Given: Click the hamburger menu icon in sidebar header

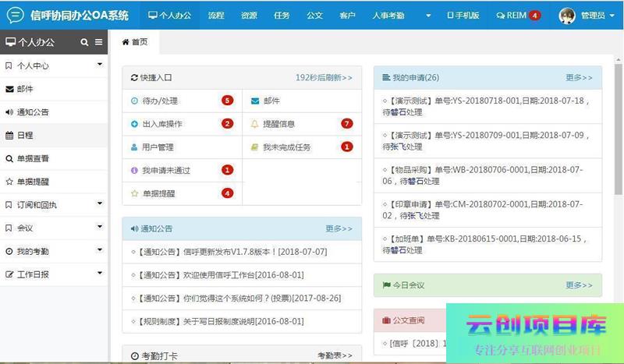Looking at the screenshot, I should [x=98, y=42].
